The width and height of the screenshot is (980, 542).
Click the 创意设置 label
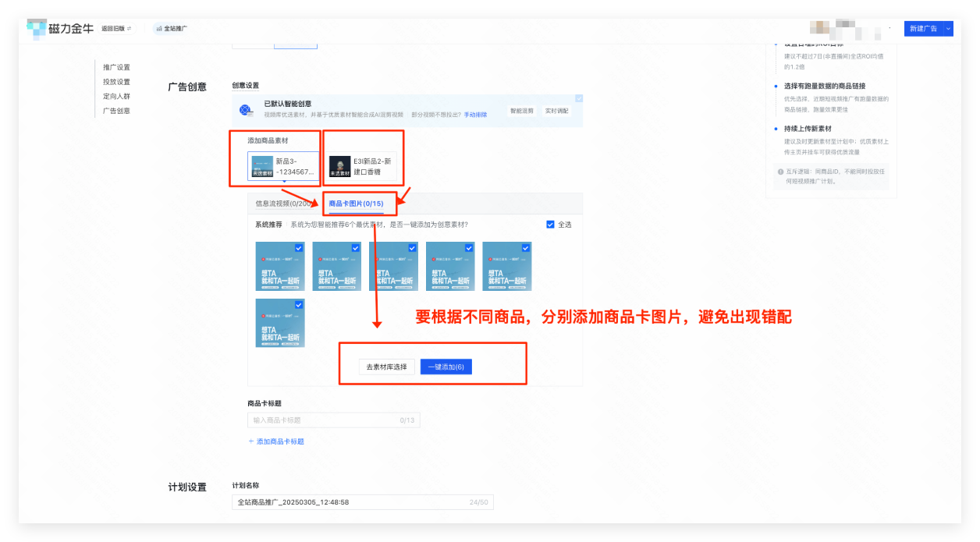[x=245, y=86]
